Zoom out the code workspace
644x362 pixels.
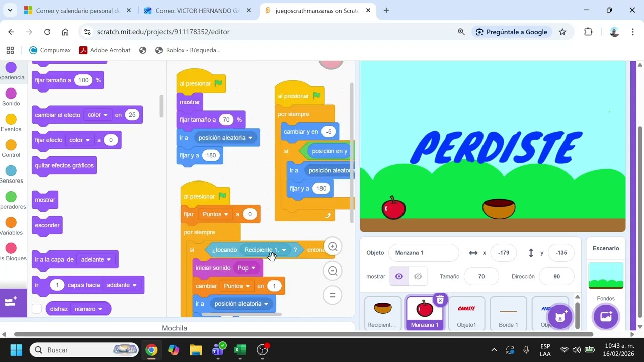point(333,271)
